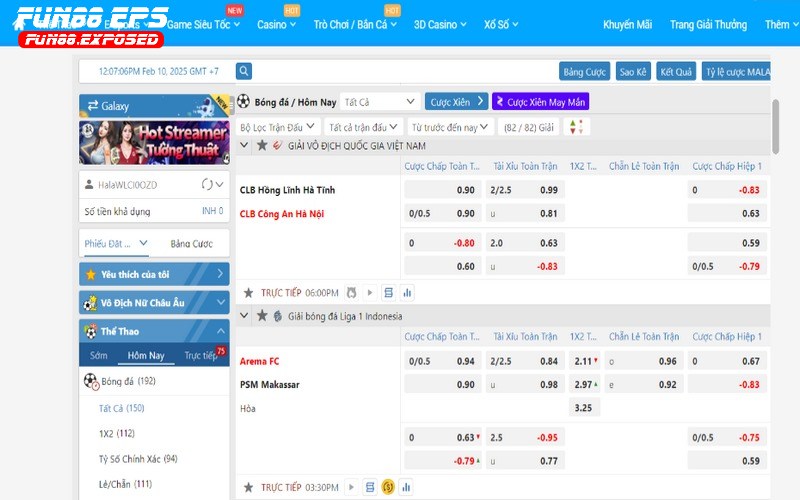Open the scoreboard icon for 03:30PM match
This screenshot has width=800, height=500.
coord(370,487)
